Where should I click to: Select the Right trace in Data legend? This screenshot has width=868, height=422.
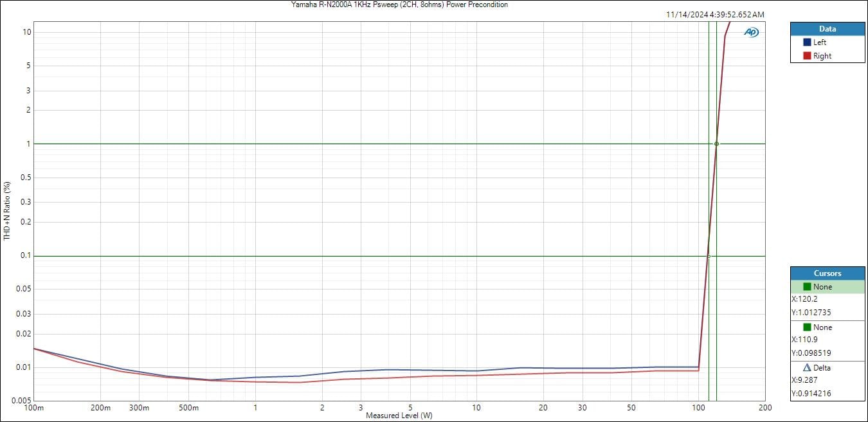click(822, 56)
